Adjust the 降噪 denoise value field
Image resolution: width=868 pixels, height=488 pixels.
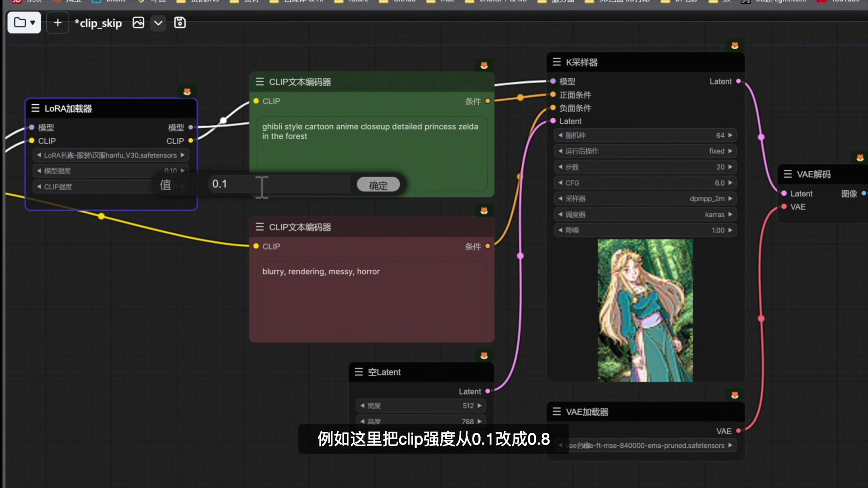point(645,230)
